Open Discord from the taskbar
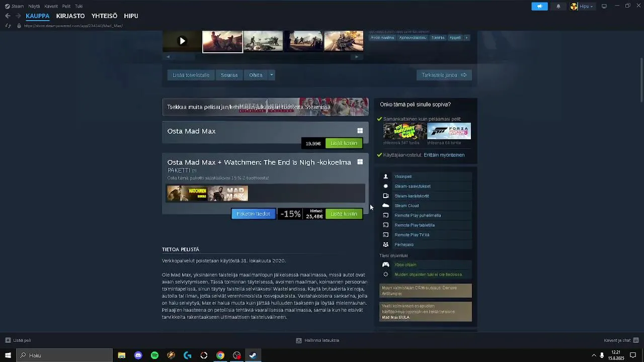Image resolution: width=644 pixels, height=362 pixels. 138,355
